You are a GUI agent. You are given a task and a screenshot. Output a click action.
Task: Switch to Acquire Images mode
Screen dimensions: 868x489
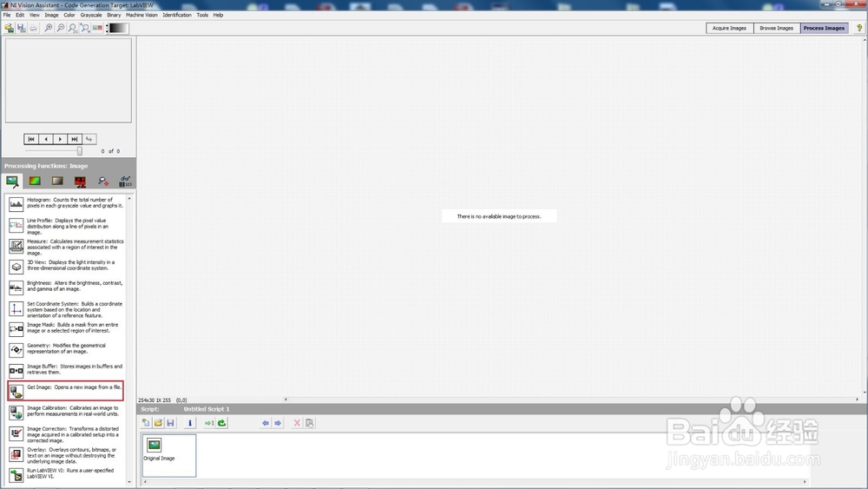click(730, 28)
